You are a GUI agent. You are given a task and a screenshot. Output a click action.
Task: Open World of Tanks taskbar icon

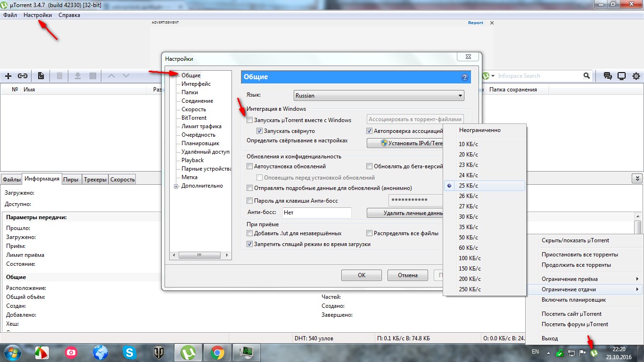click(158, 352)
